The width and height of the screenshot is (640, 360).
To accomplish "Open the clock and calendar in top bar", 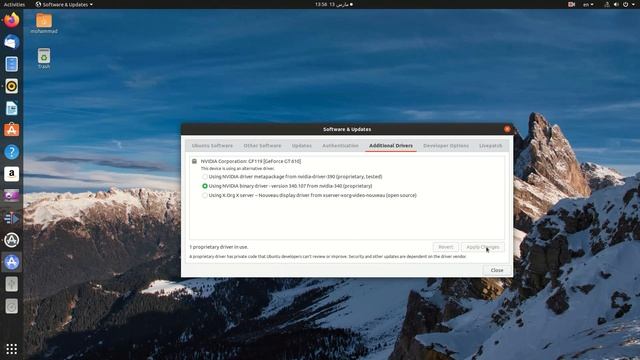I will click(334, 4).
